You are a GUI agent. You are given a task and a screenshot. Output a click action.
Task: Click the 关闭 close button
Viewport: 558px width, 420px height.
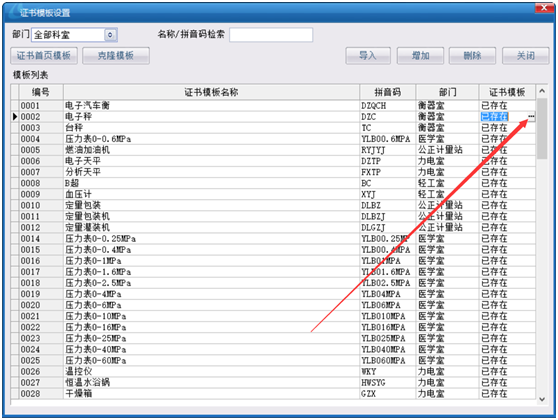526,56
